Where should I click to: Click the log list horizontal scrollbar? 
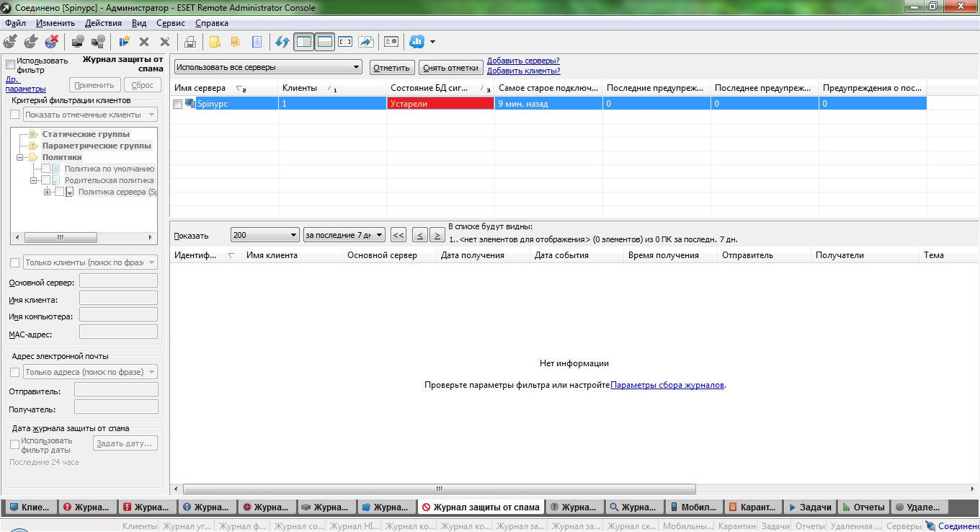(x=439, y=489)
